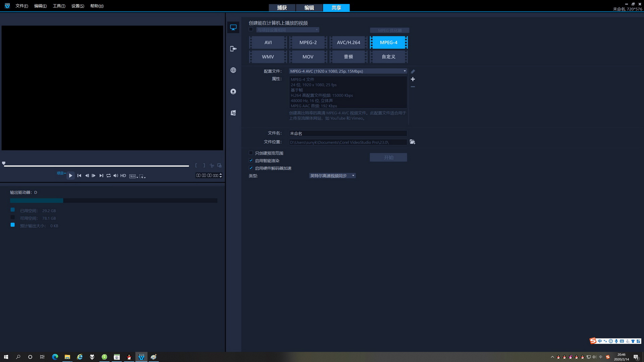Screen dimensions: 644x362
Task: Enable 'create preview range only' checkbox
Action: pyautogui.click(x=251, y=153)
